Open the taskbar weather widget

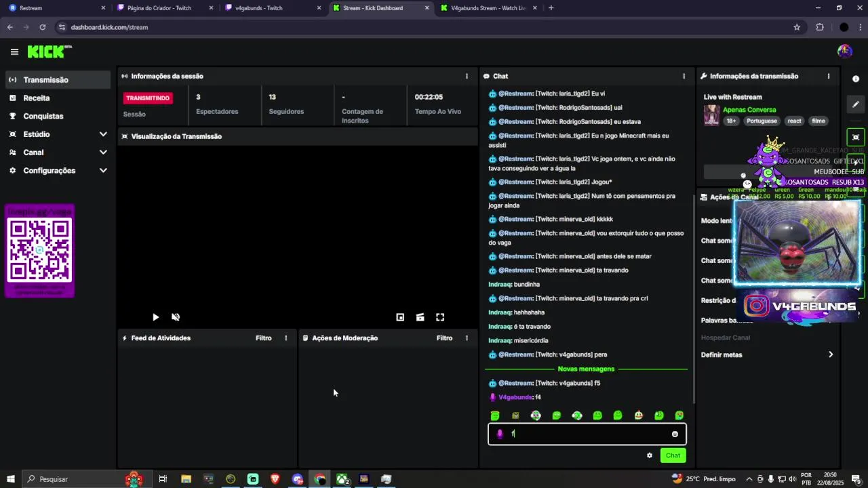click(703, 479)
